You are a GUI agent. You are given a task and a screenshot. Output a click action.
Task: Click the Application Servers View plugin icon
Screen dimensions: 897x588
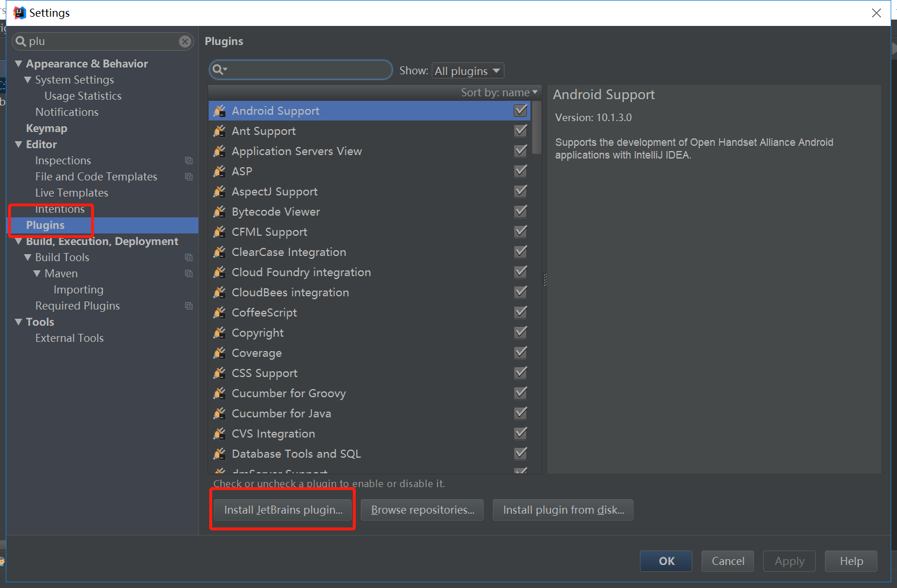pos(219,151)
